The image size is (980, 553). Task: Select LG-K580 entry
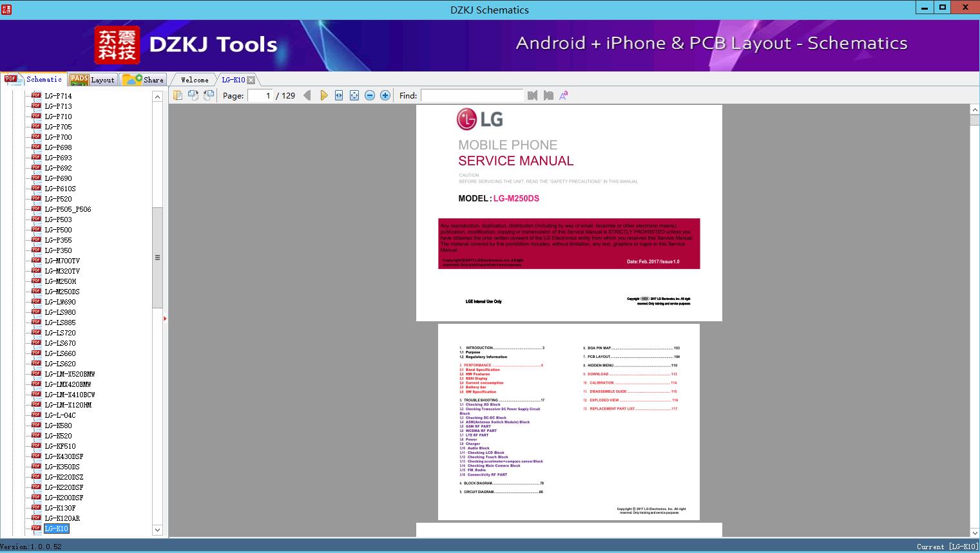(58, 426)
